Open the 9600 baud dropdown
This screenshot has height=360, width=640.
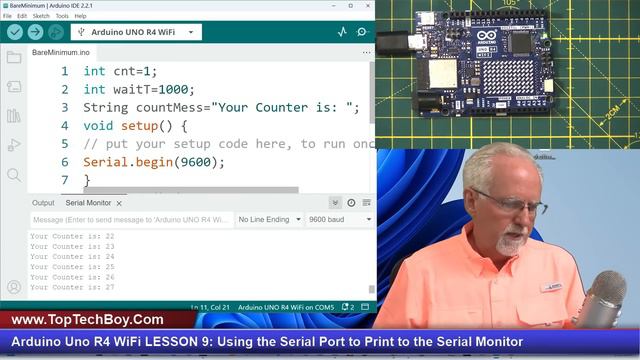tap(340, 220)
